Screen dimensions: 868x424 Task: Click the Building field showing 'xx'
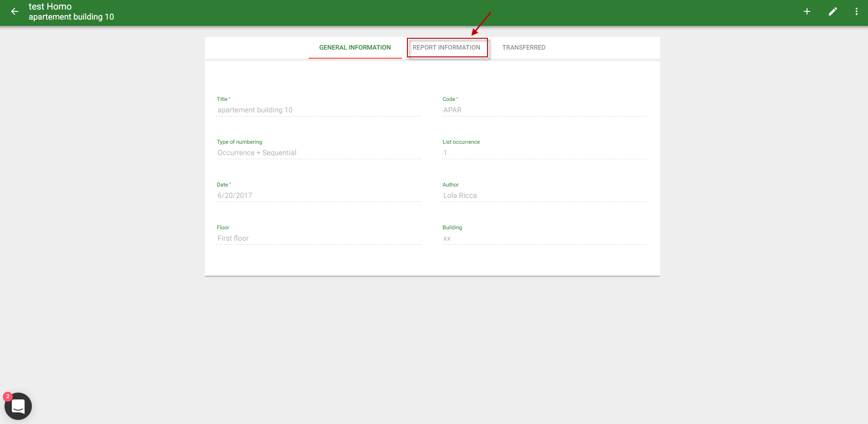pyautogui.click(x=544, y=238)
